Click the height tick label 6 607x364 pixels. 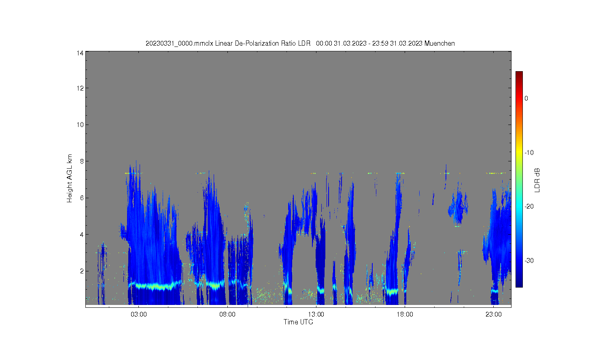tap(82, 198)
